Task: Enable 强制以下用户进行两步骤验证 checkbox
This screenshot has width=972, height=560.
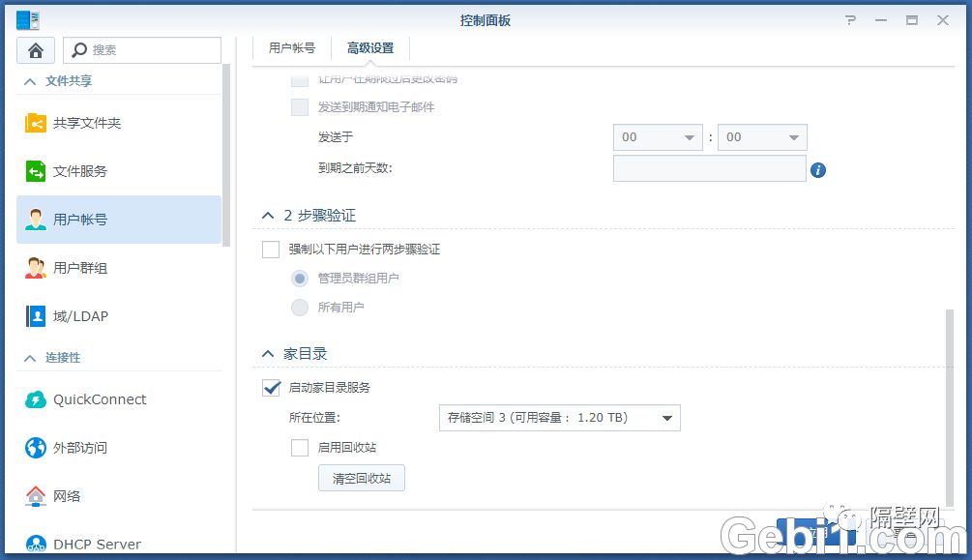Action: click(271, 250)
